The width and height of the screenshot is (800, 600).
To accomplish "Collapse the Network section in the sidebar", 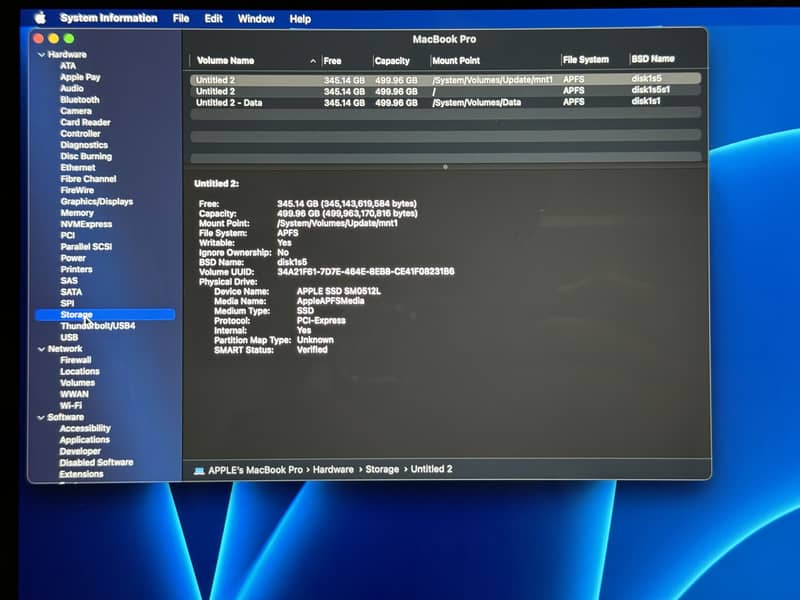I will pos(42,350).
